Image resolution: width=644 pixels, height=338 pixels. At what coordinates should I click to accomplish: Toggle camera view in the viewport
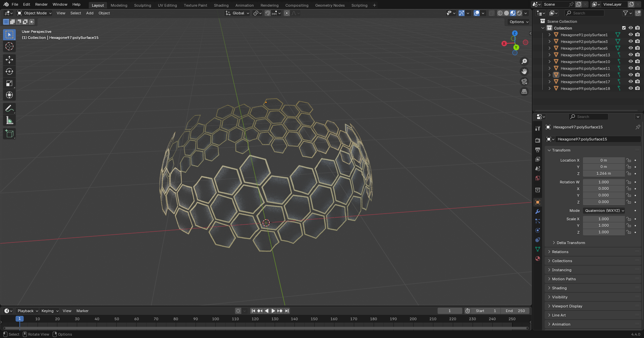pyautogui.click(x=524, y=81)
